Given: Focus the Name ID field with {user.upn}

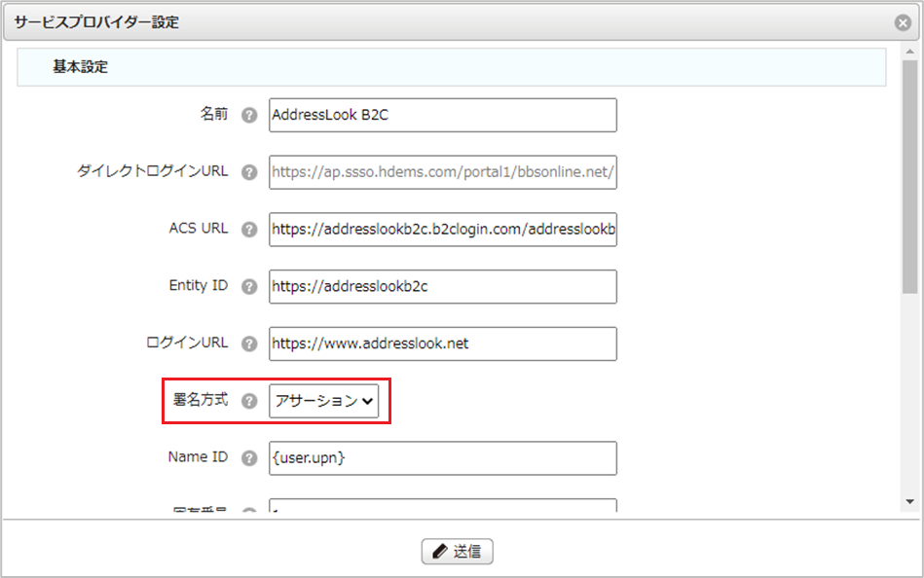Looking at the screenshot, I should pyautogui.click(x=443, y=457).
